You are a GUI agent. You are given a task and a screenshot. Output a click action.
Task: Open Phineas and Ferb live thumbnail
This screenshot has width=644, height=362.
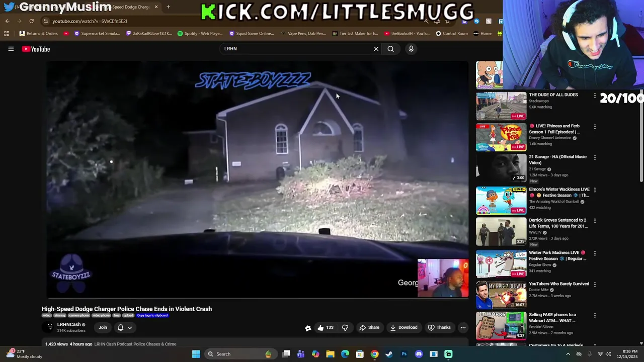[501, 137]
